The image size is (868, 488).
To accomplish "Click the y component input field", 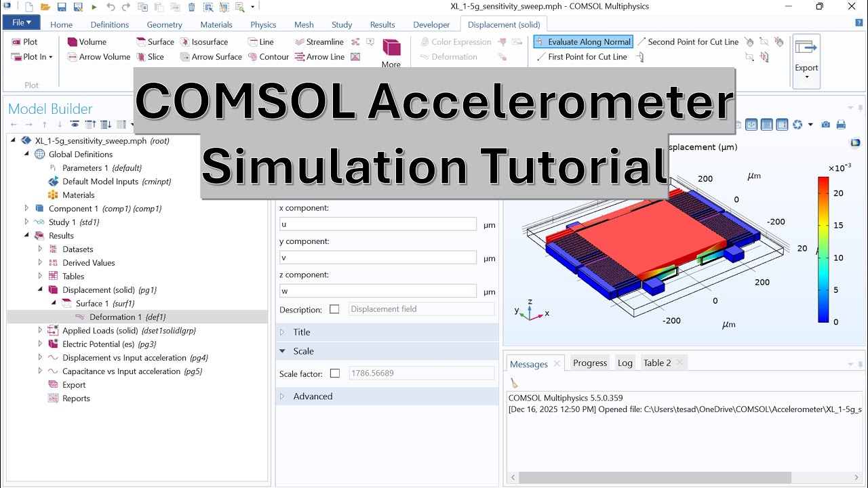I will [x=378, y=258].
